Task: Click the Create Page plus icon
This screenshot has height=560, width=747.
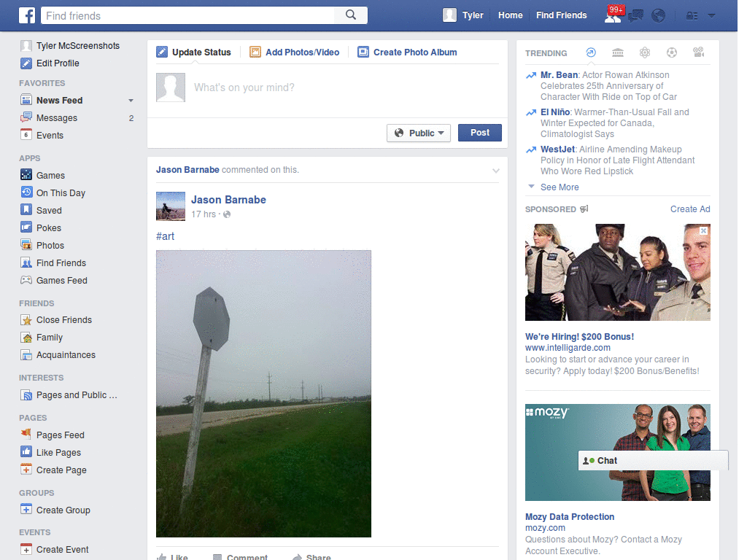Action: [26, 470]
